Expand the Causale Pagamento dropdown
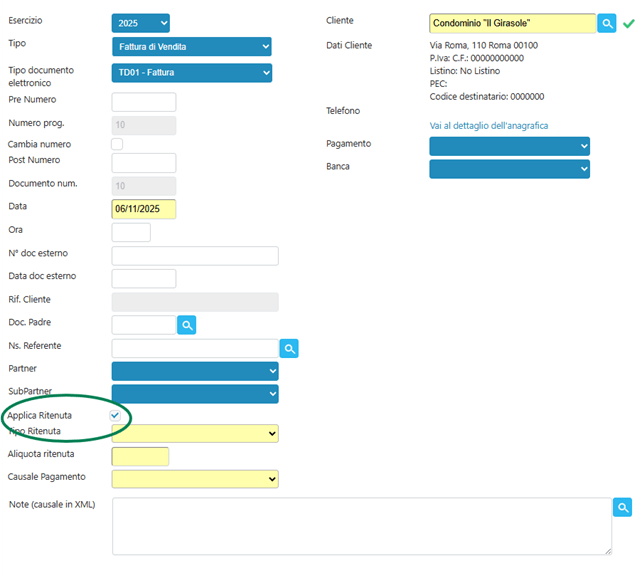Viewport: 642px width, 578px height. coord(195,479)
